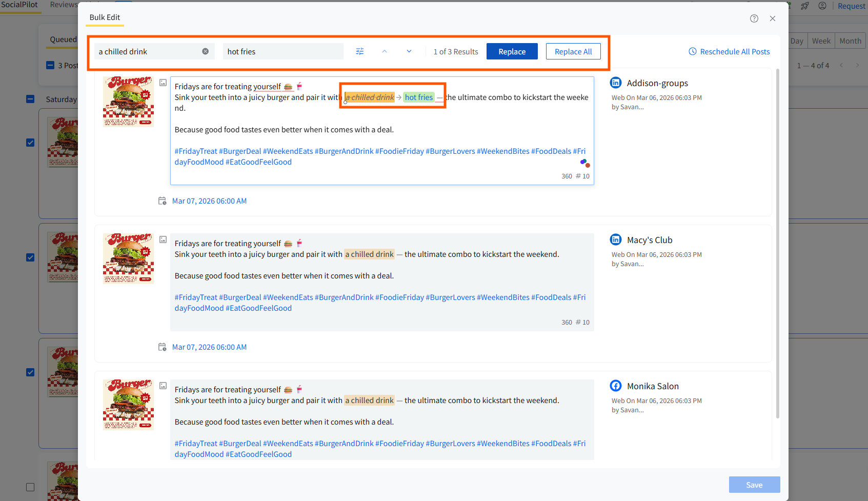868x501 pixels.
Task: Go to next page of queued posts
Action: pos(857,65)
